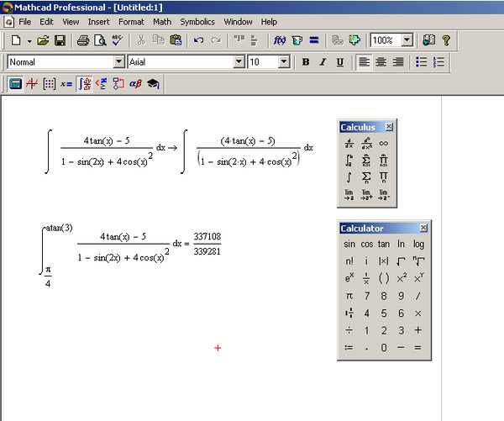The height and width of the screenshot is (421, 504).
Task: Insert derivative operator in Calculus palette
Action: click(x=349, y=143)
